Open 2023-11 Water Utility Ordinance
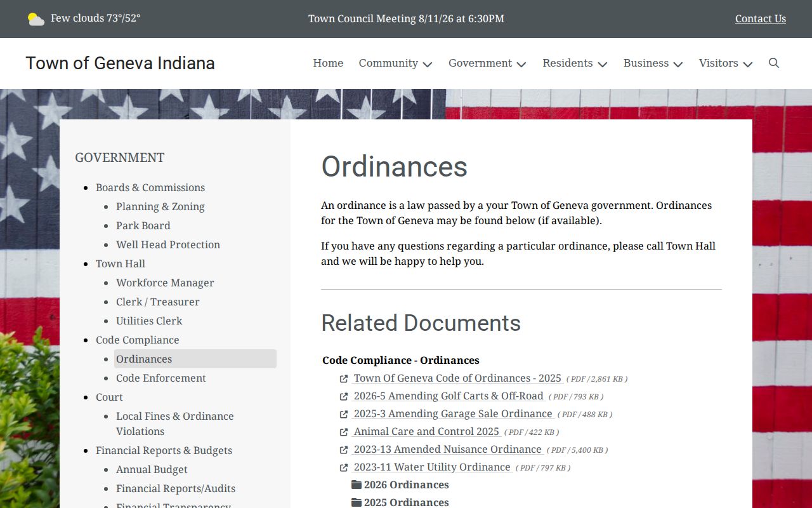812x508 pixels. point(432,467)
